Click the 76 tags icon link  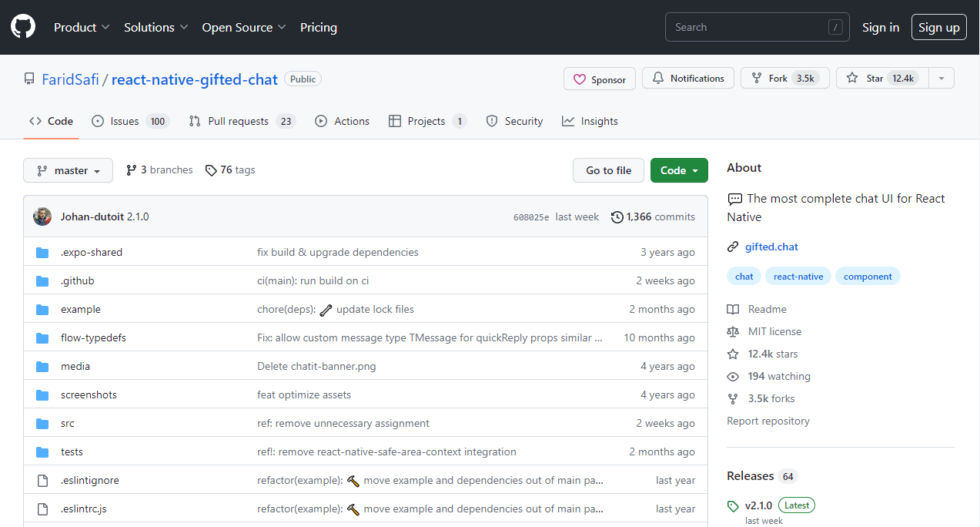pos(230,170)
